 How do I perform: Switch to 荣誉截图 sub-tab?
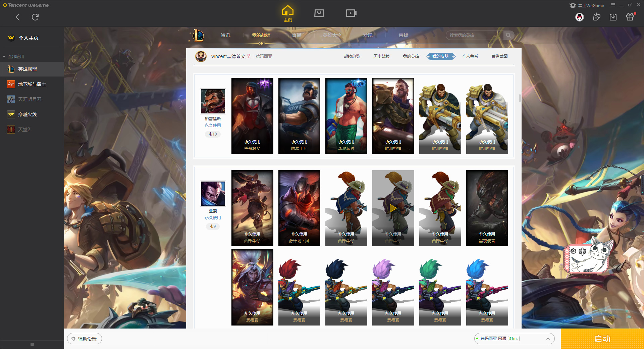(499, 56)
